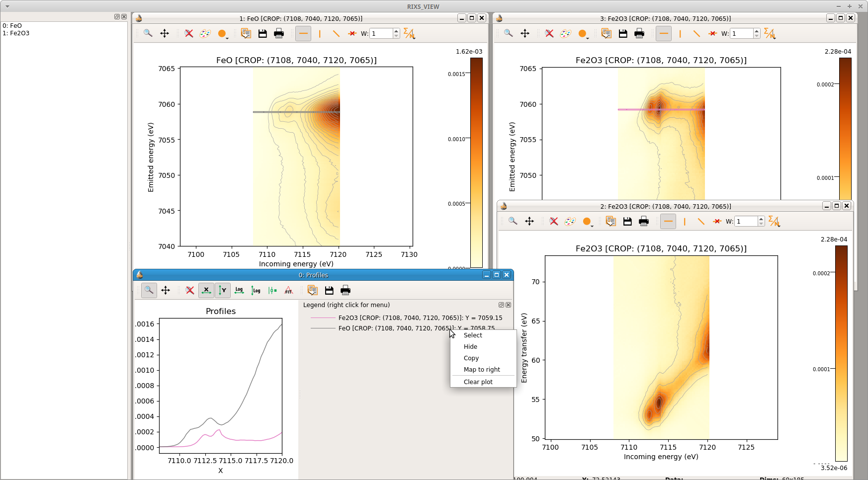
Task: Click reset zoom icon in Profiles toolbar
Action: pyautogui.click(x=190, y=291)
